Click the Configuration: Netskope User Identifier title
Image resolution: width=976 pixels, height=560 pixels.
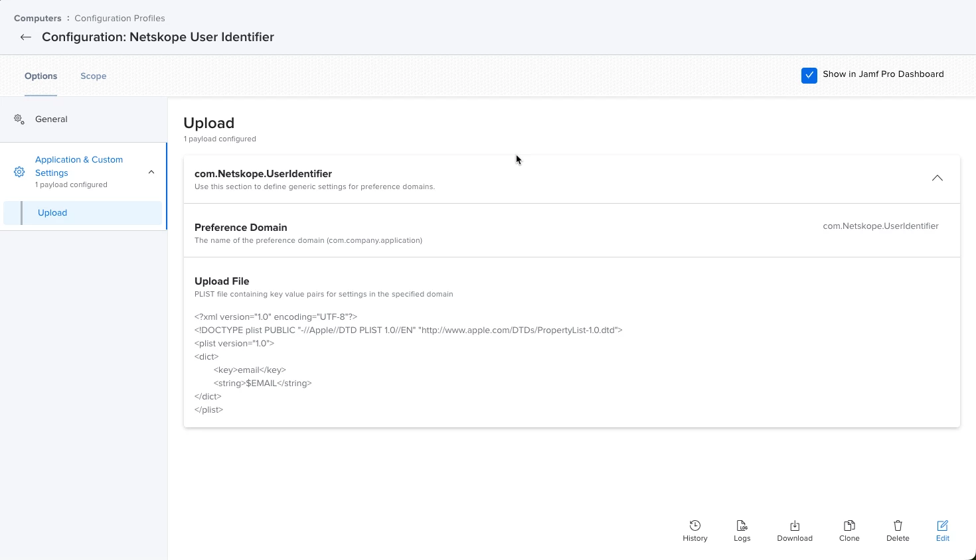coord(158,37)
